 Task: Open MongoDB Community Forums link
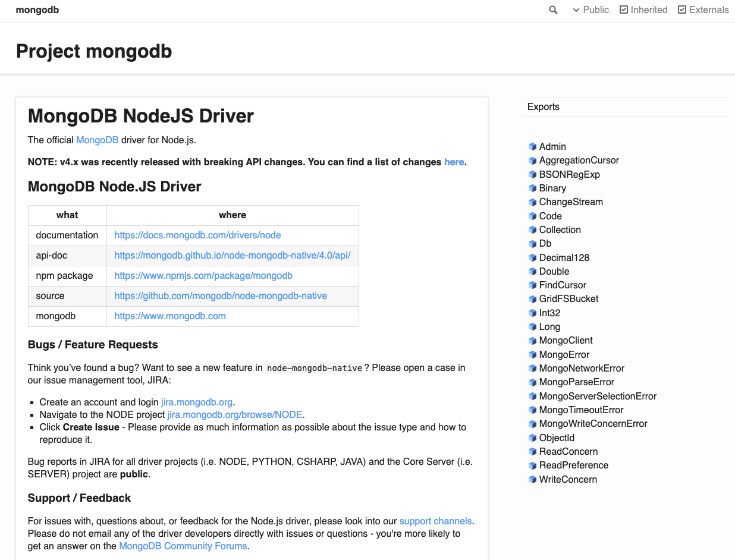183,546
